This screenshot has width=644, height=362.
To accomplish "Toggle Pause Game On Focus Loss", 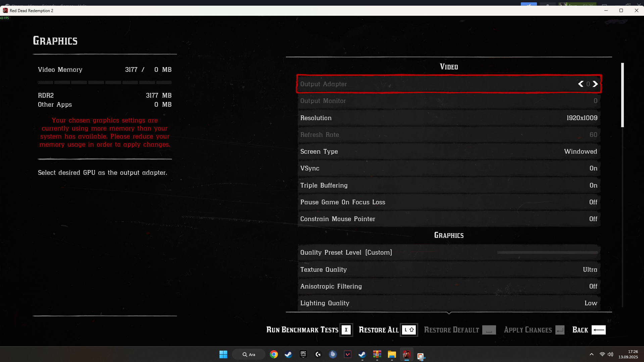I will tap(449, 202).
